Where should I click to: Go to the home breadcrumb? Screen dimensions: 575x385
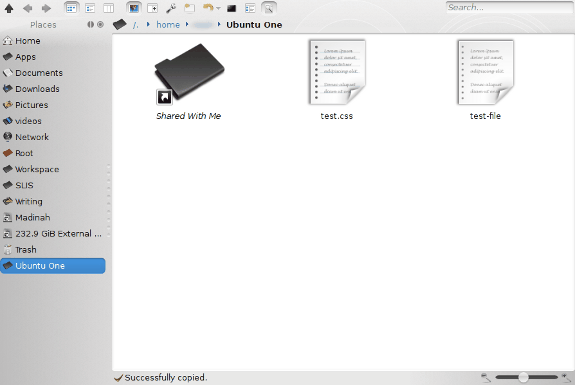coord(168,25)
